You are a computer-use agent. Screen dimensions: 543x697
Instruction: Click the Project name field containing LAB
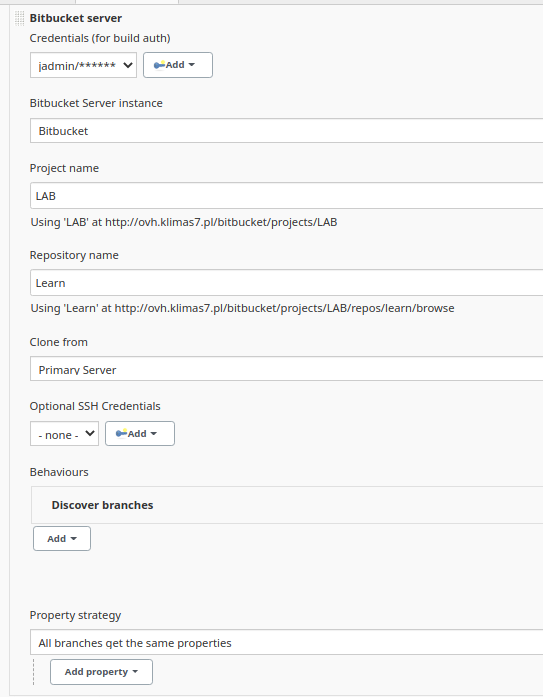(287, 196)
